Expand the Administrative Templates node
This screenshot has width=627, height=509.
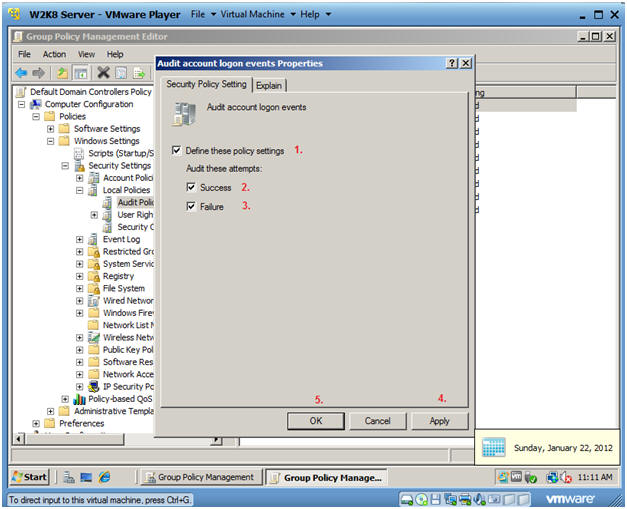pos(50,411)
